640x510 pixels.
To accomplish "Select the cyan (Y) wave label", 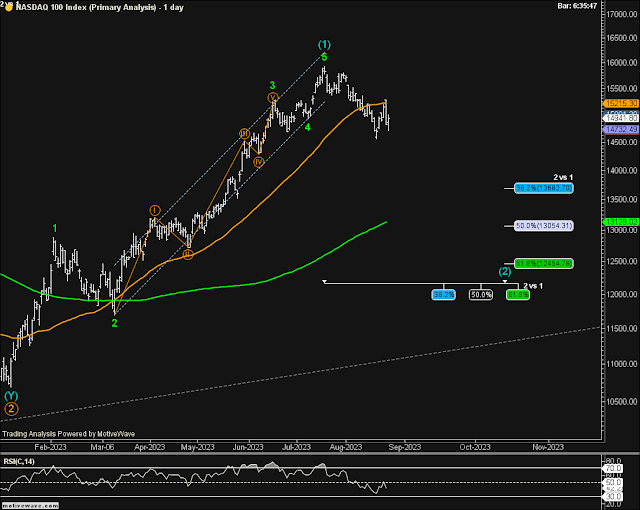I will pyautogui.click(x=11, y=396).
